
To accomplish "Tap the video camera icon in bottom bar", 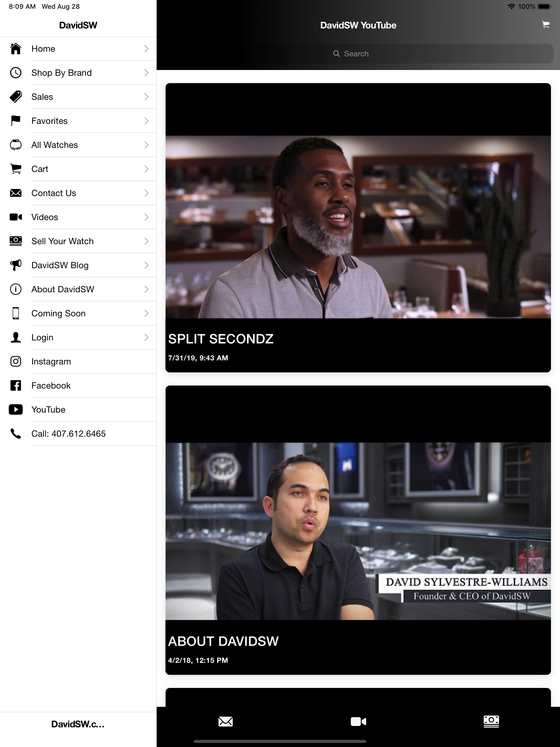I will coord(358,721).
